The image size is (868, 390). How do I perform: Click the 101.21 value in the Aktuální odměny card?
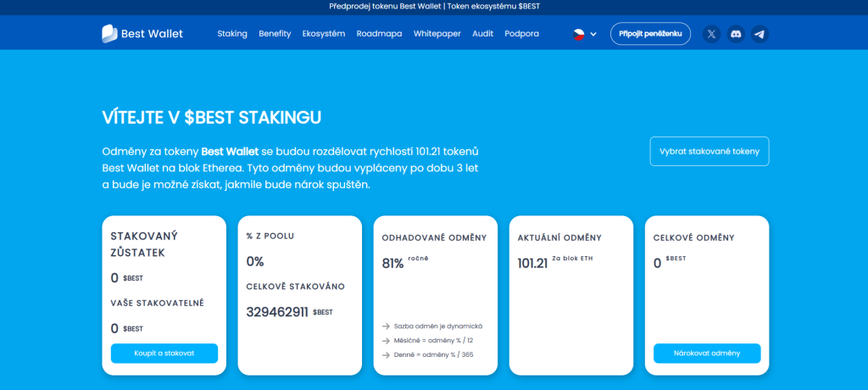(x=532, y=264)
